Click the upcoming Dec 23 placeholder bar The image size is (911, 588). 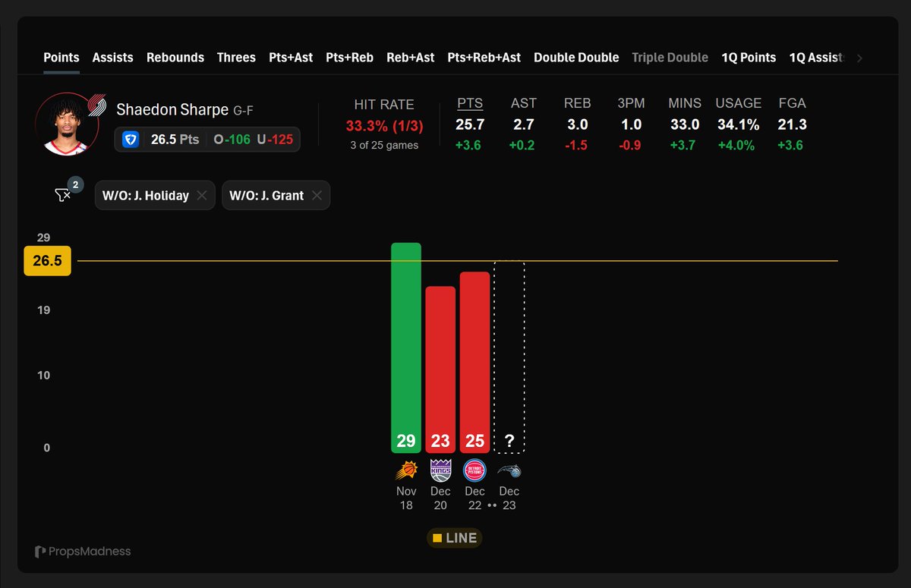point(509,357)
